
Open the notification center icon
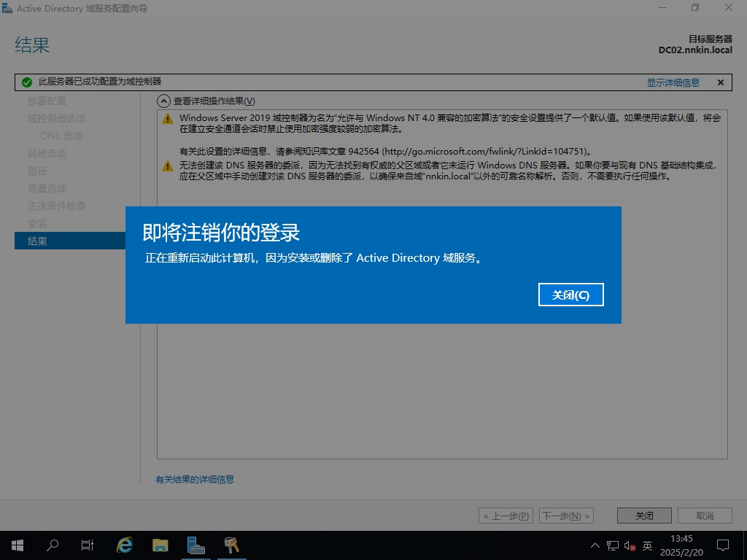pos(723,545)
